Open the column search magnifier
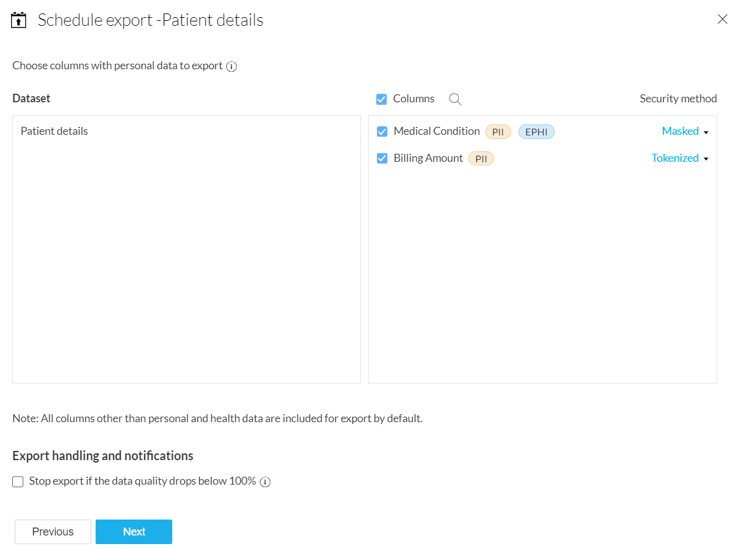 (x=455, y=99)
